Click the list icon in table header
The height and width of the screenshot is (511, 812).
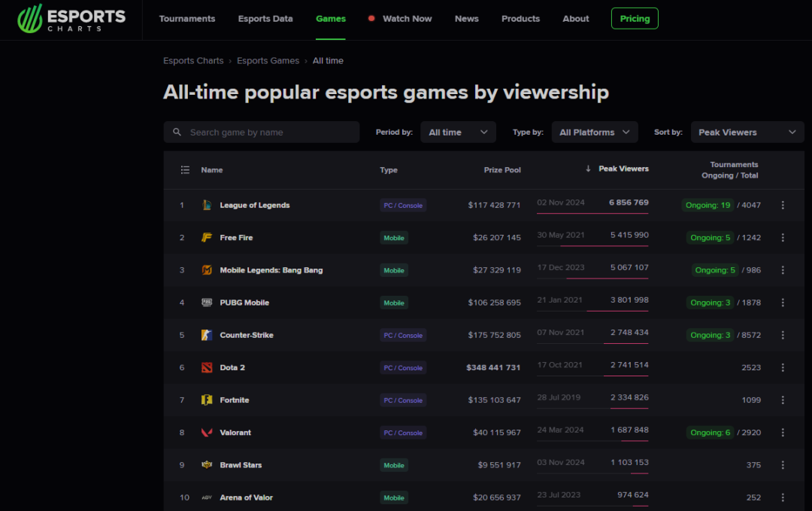[x=185, y=170]
